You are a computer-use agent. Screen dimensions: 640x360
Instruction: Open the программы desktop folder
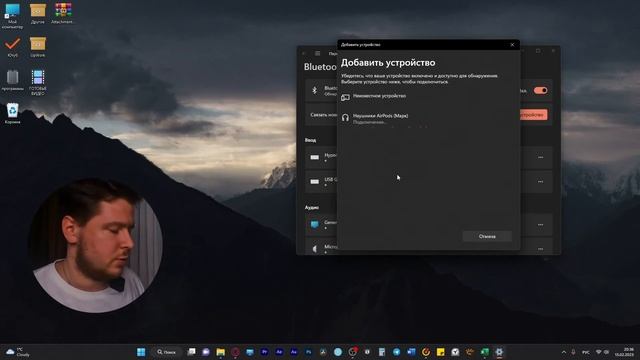click(x=13, y=80)
